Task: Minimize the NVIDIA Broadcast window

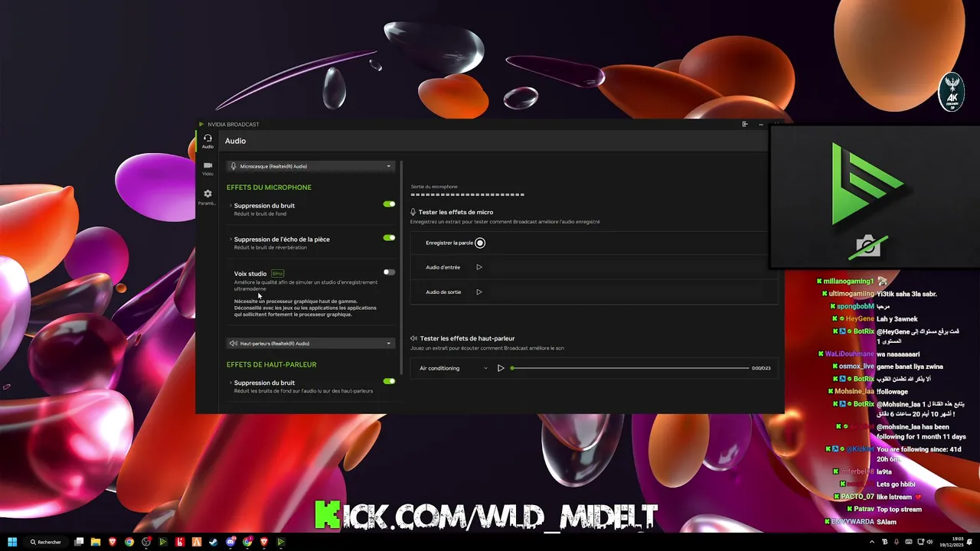Action: 761,124
